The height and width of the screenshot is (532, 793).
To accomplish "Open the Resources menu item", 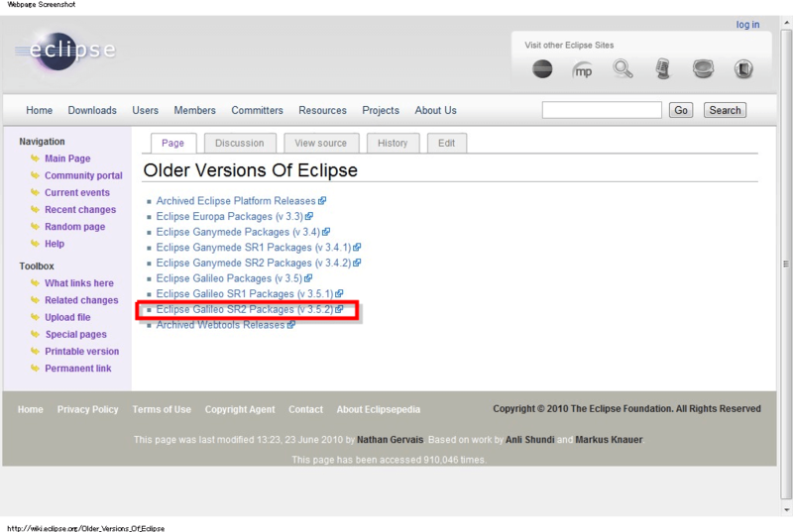I will [x=323, y=110].
